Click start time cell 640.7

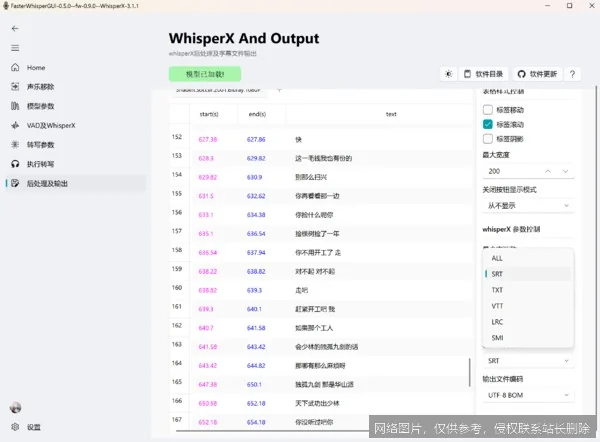pyautogui.click(x=206, y=328)
